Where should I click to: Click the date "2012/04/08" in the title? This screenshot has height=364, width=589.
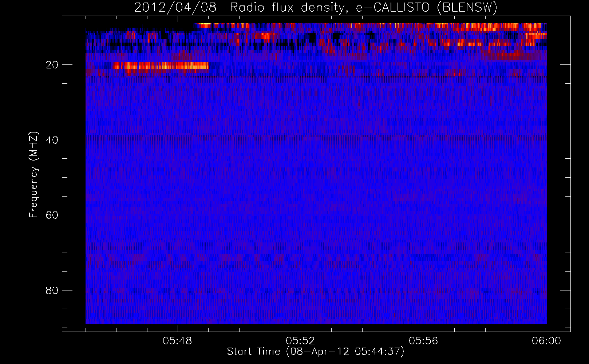[175, 8]
